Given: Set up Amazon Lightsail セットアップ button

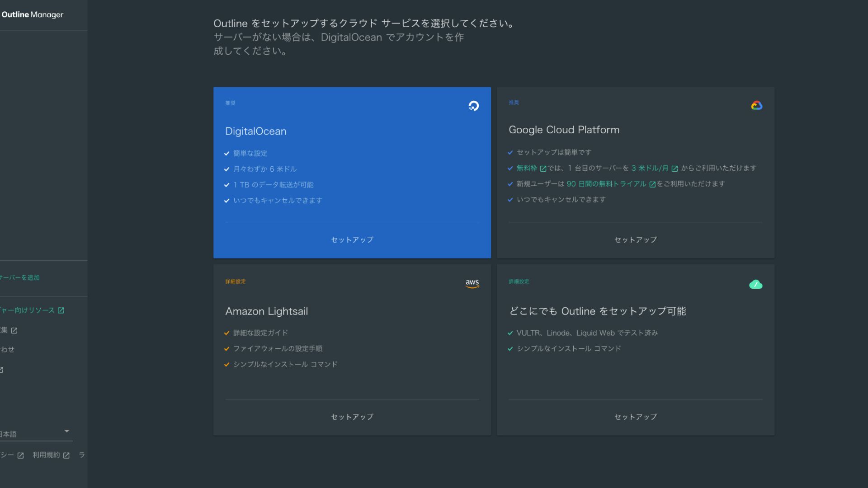Looking at the screenshot, I should pos(352,417).
